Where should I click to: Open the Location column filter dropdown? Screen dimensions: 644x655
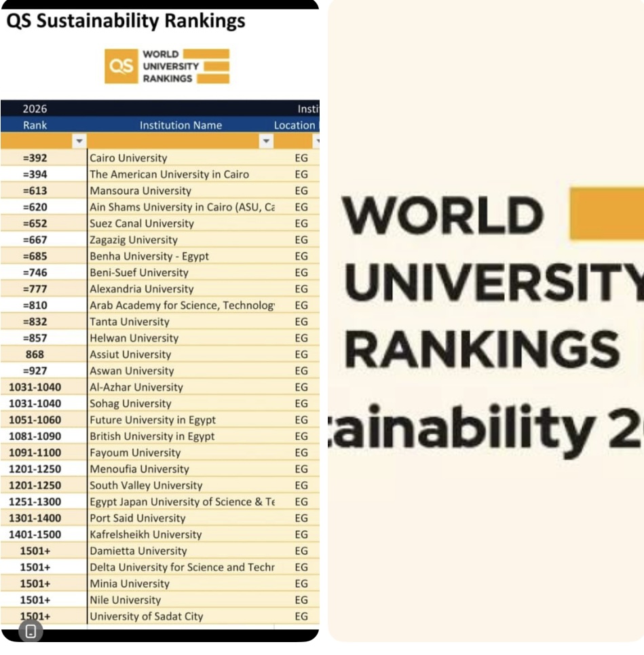(316, 141)
